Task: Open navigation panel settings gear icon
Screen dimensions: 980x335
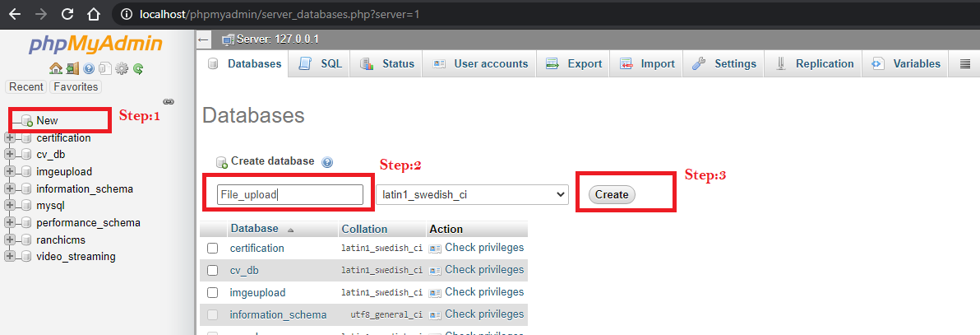Action: pyautogui.click(x=122, y=68)
